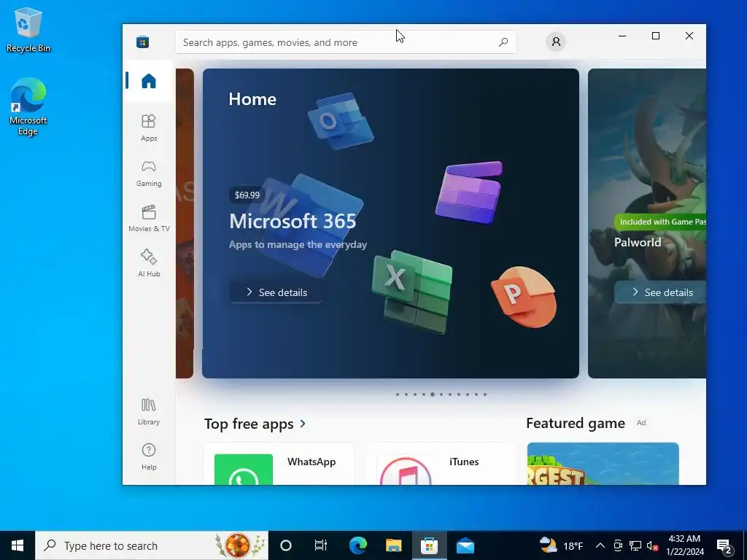Screen dimensions: 747x560
Task: Open Cortana from the taskbar
Action: [x=286, y=545]
